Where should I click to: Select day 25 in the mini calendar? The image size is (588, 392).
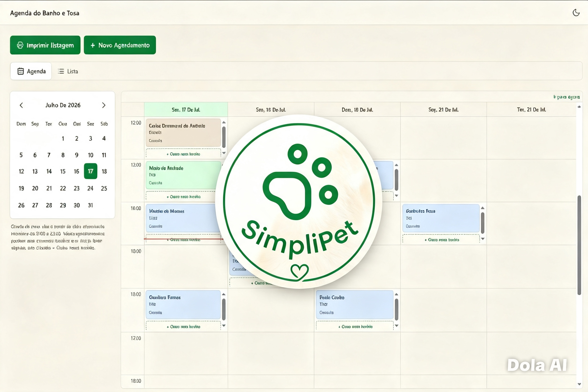[104, 188]
